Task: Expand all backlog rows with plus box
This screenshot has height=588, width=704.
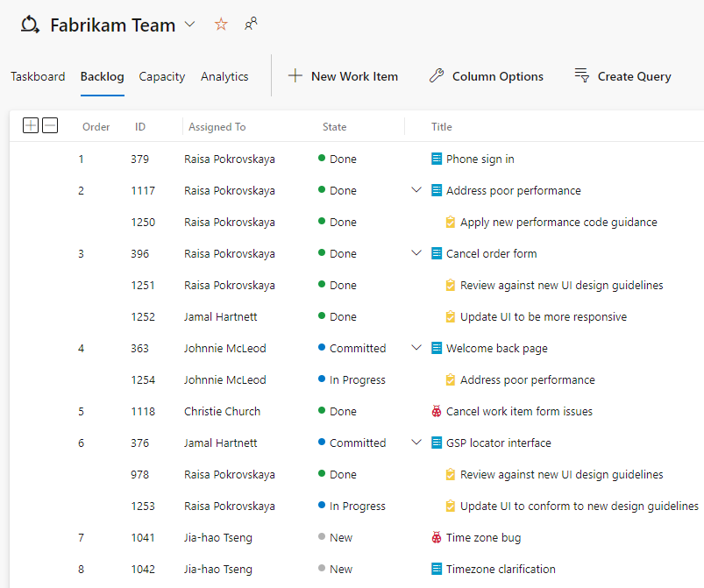Action: (x=31, y=125)
